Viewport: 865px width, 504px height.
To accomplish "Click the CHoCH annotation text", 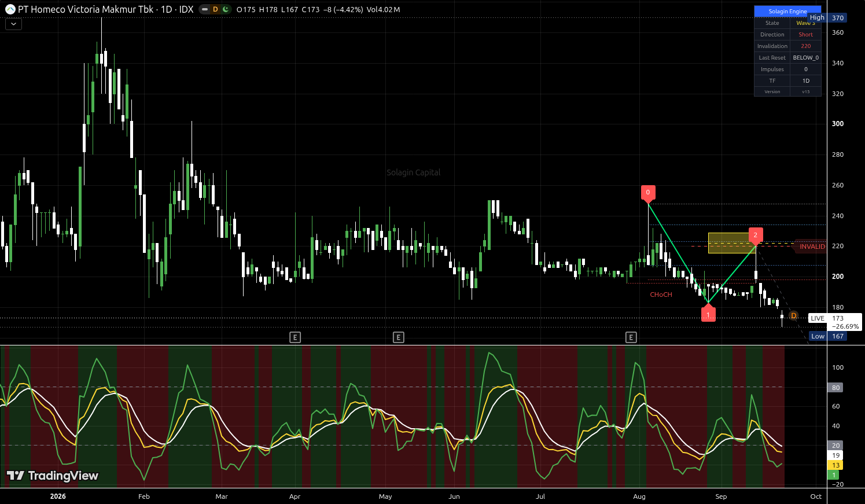I will pos(661,295).
